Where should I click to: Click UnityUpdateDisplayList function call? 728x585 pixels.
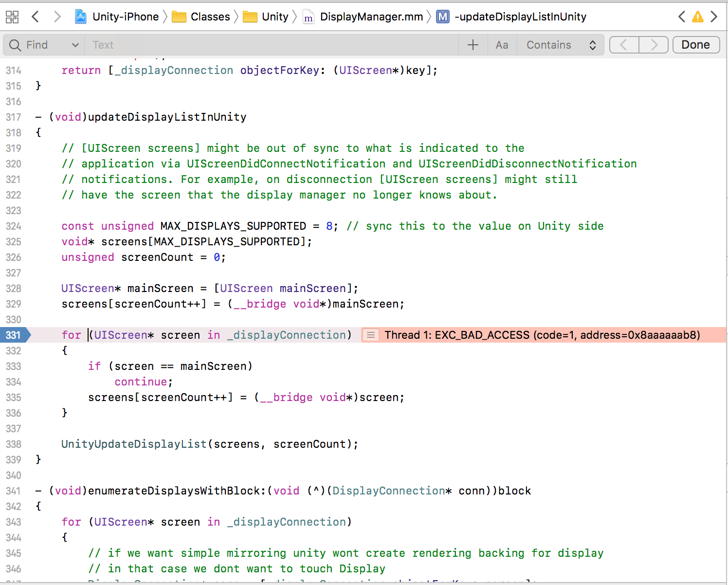(134, 444)
